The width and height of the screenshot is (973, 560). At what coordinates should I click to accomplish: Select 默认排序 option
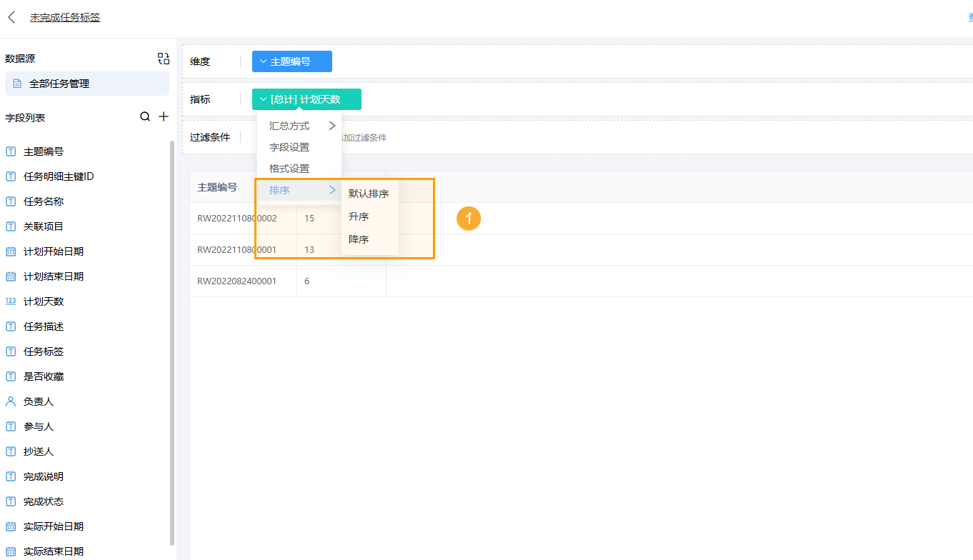click(369, 194)
